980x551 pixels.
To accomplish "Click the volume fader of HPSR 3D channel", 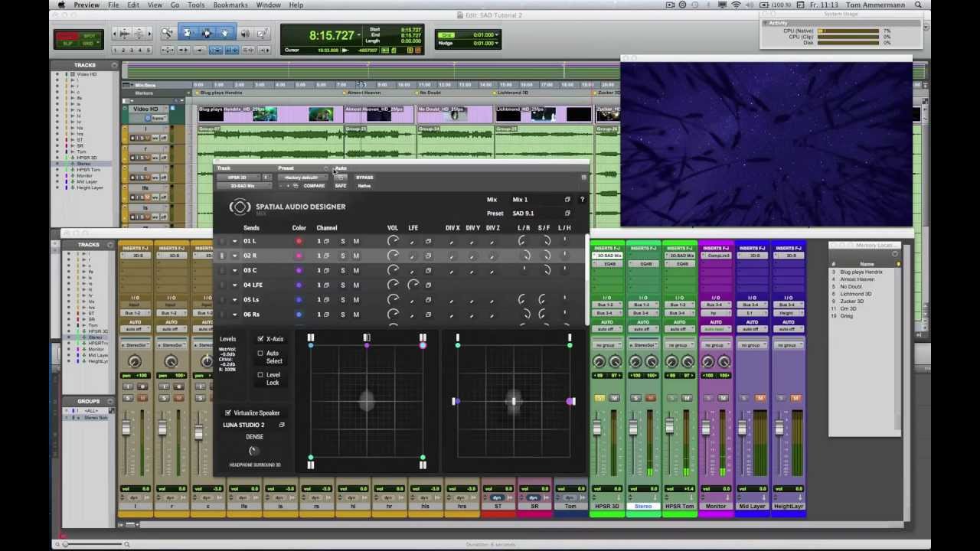I will pos(596,426).
